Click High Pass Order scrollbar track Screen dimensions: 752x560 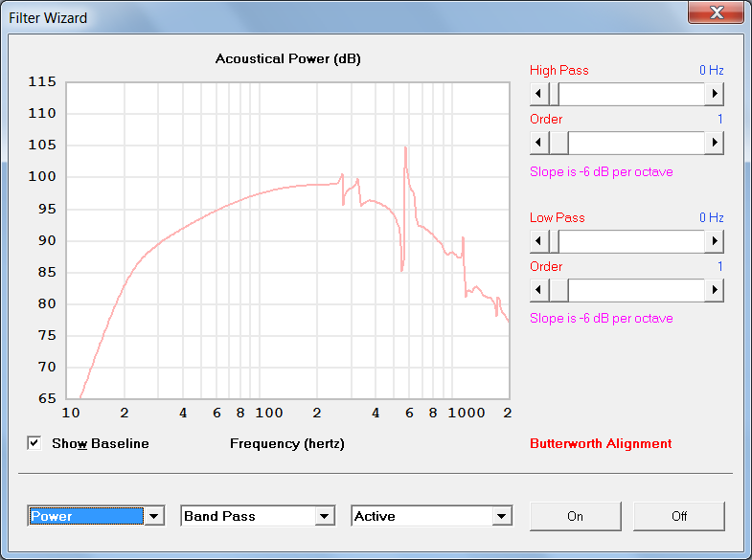tap(636, 143)
